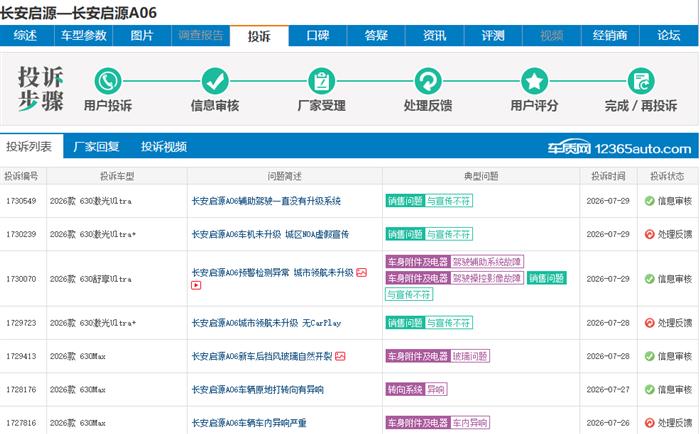Click green status icon for complaint 1730549

650,201
